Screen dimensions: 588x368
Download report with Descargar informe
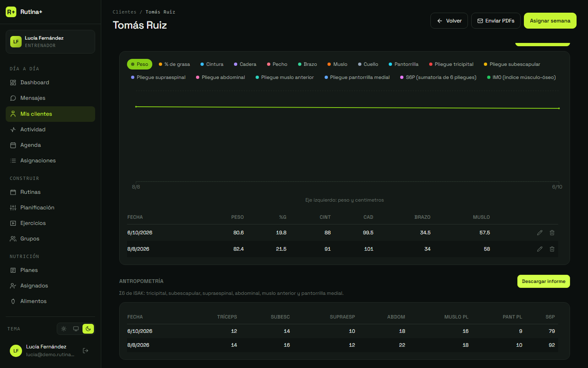(x=543, y=281)
